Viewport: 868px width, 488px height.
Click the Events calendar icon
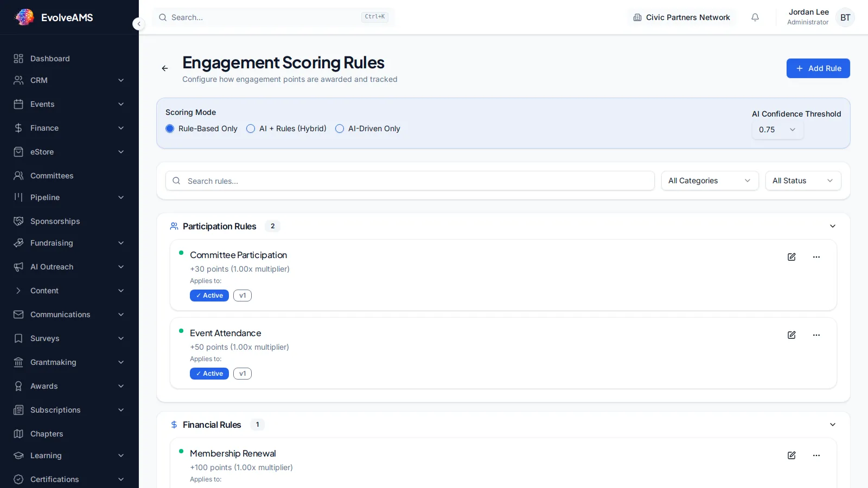18,104
